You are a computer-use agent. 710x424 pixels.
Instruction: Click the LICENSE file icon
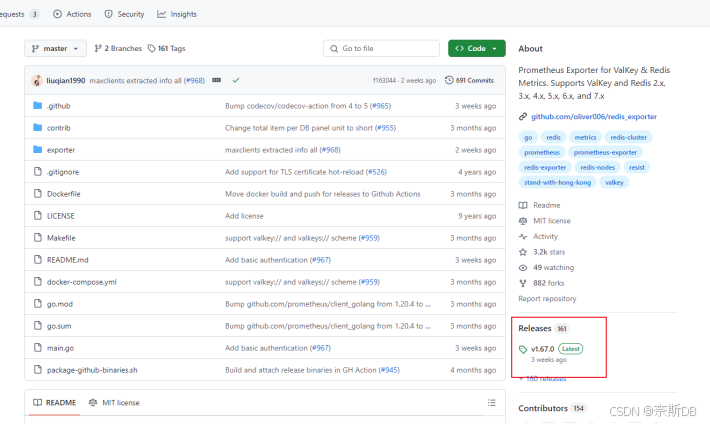(x=38, y=216)
